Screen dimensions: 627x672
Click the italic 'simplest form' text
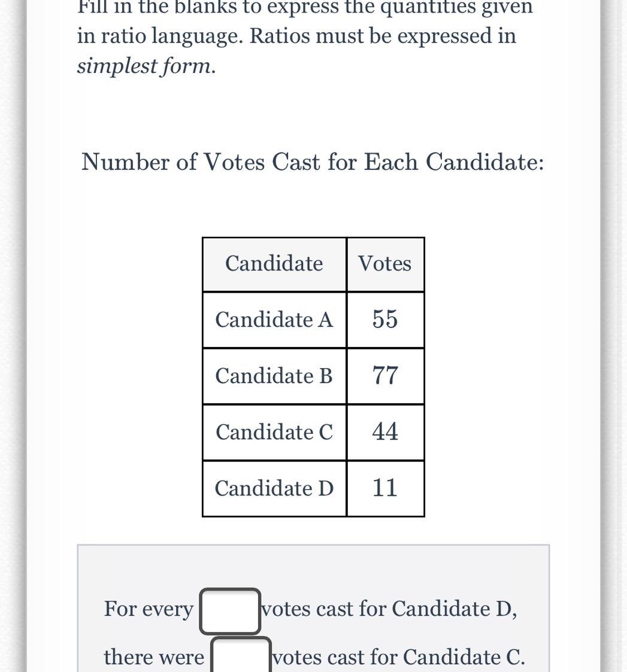pyautogui.click(x=146, y=66)
